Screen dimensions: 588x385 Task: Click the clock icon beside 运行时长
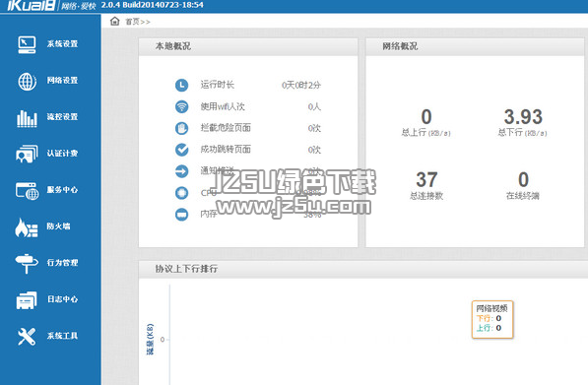(182, 85)
